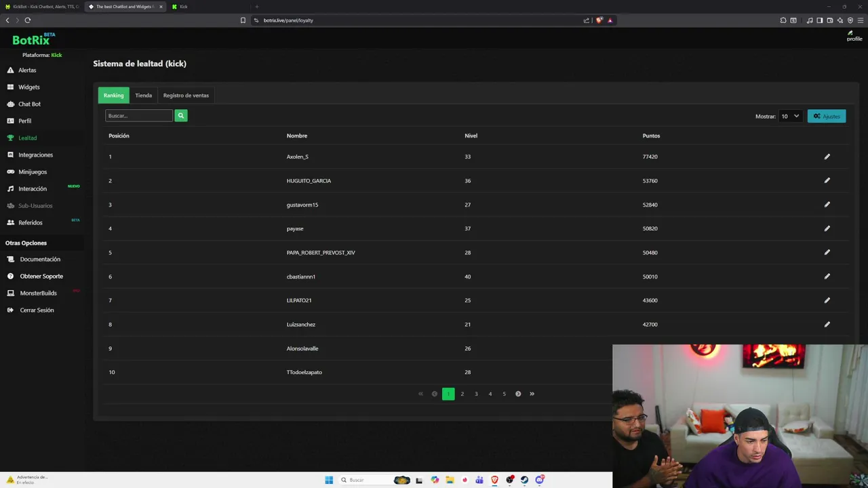This screenshot has height=488, width=868.
Task: Switch to the KickBot browser tab
Action: (42, 7)
